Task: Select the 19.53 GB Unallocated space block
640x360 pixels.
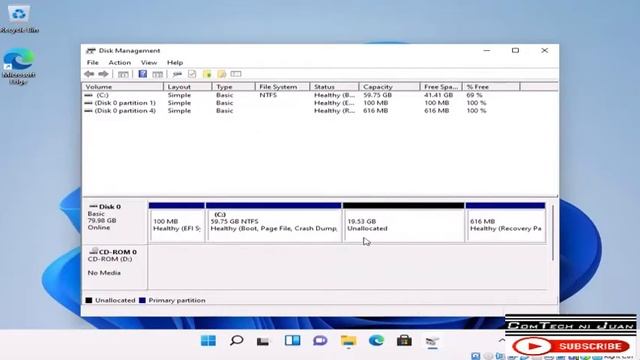Action: 403,222
